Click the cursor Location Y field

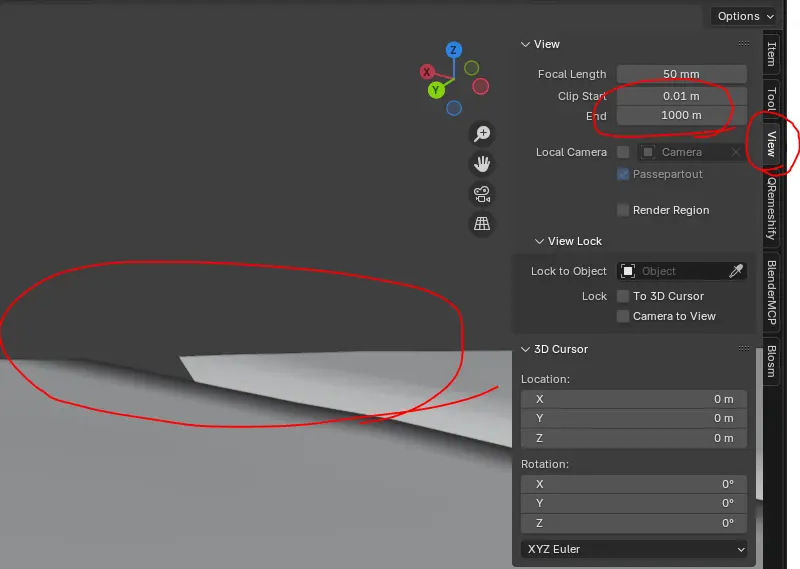[x=634, y=418]
